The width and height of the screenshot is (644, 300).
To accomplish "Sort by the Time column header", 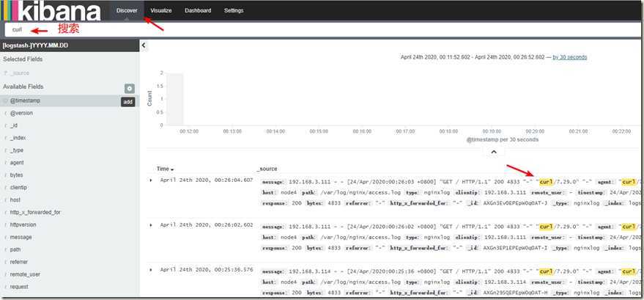I will [x=165, y=169].
